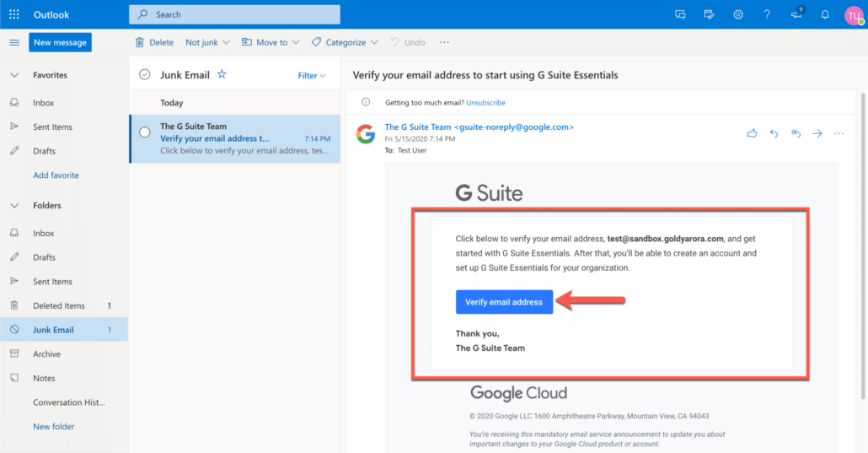The height and width of the screenshot is (453, 868).
Task: Click in the Search box
Action: (x=235, y=14)
